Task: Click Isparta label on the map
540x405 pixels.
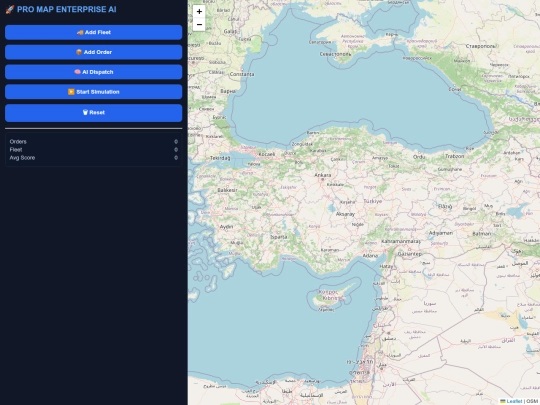Action: point(279,237)
